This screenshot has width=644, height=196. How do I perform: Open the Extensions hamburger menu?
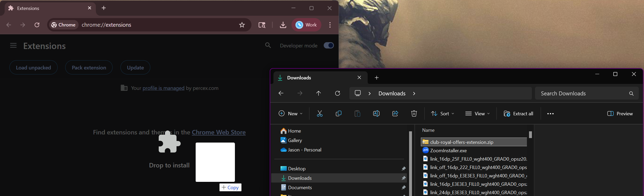click(13, 46)
